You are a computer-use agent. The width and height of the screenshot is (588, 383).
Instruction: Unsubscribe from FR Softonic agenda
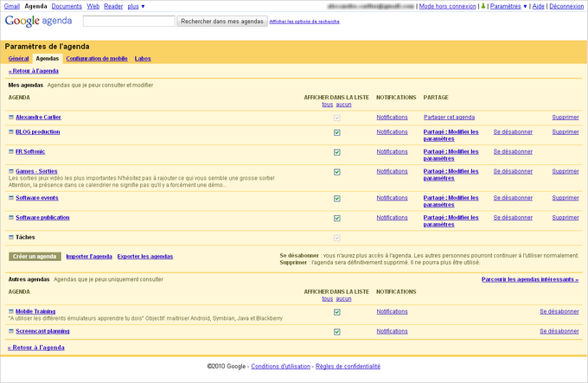513,152
